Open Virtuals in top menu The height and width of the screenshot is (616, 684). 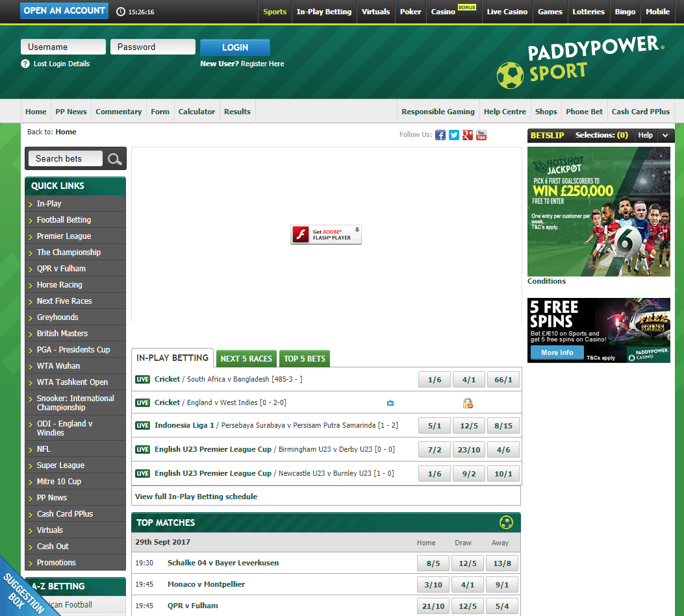click(375, 12)
